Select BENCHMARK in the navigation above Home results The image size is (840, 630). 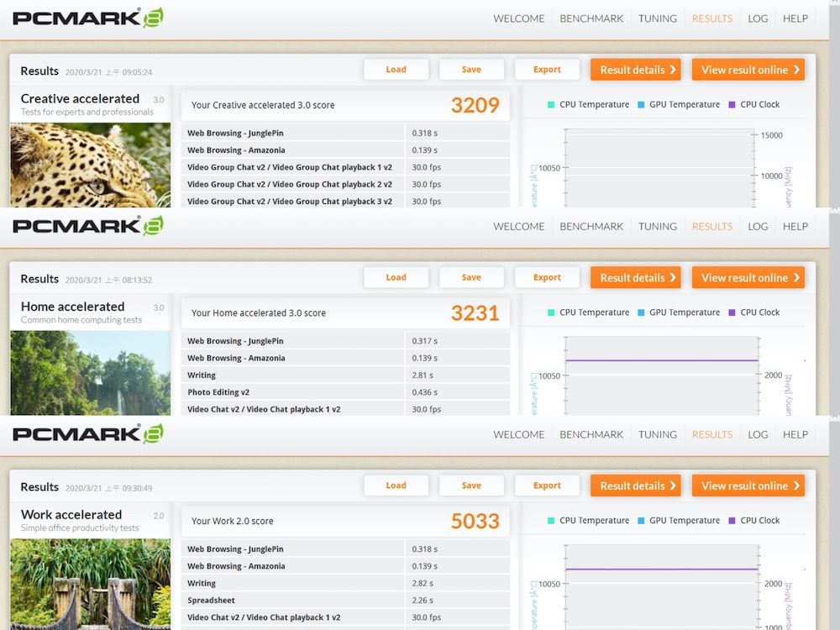click(591, 227)
